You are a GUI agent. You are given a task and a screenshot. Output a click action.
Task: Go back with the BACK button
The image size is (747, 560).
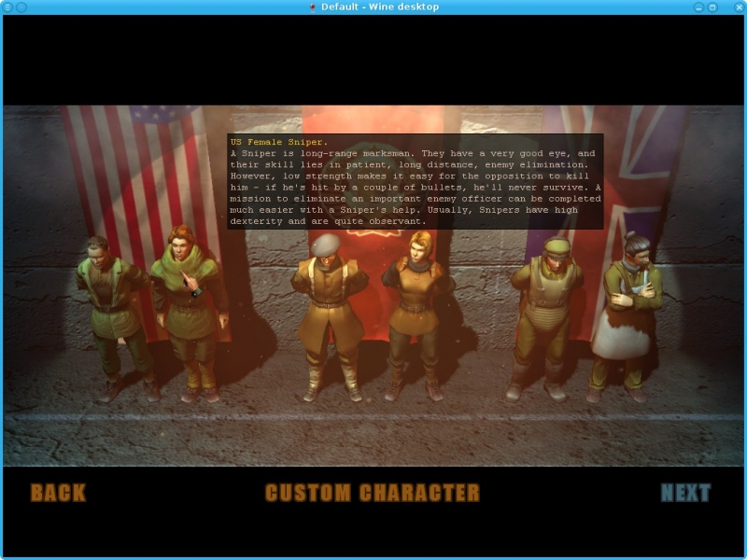(58, 493)
